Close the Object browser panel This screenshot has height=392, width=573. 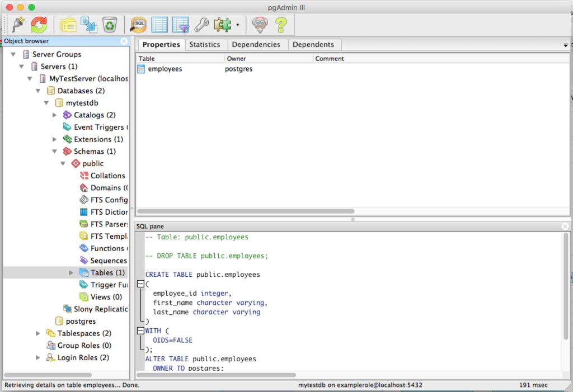click(x=124, y=41)
